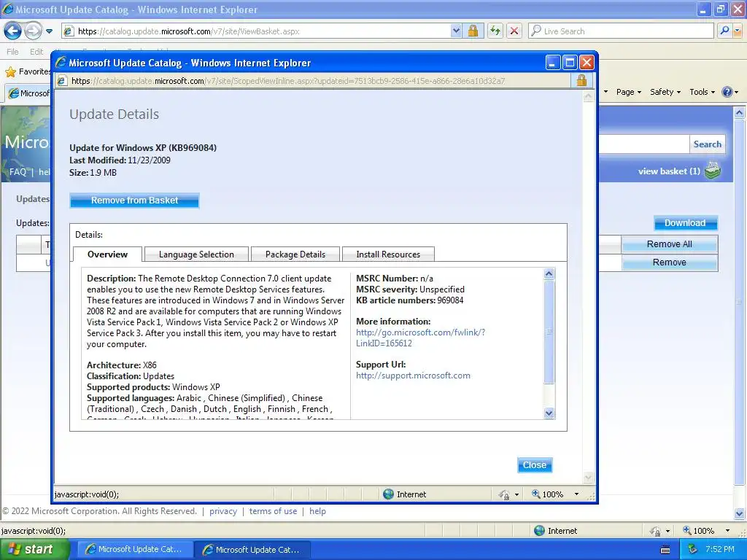Click the FAQ link in catalog header
747x560 pixels.
pos(18,172)
